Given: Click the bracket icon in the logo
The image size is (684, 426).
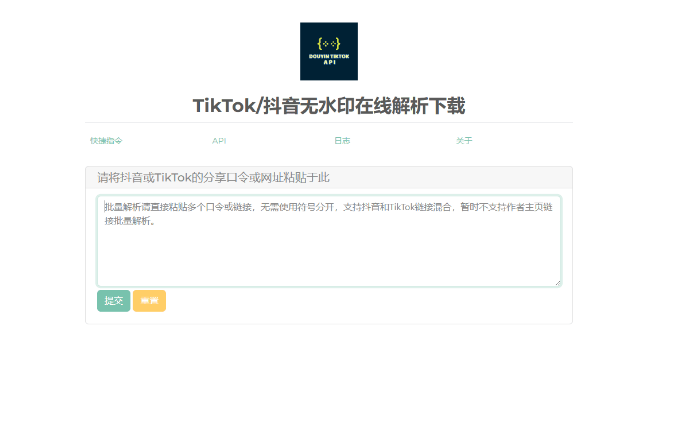Looking at the screenshot, I should point(328,43).
